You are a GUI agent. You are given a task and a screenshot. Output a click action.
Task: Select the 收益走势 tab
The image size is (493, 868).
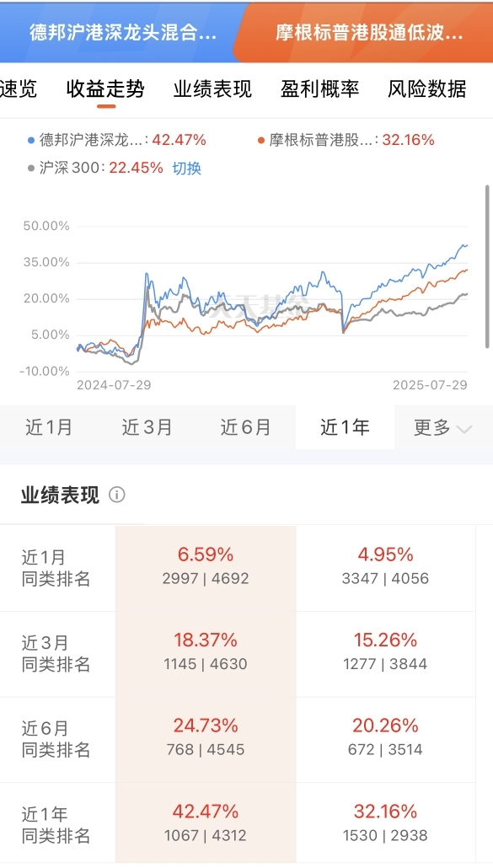point(105,88)
